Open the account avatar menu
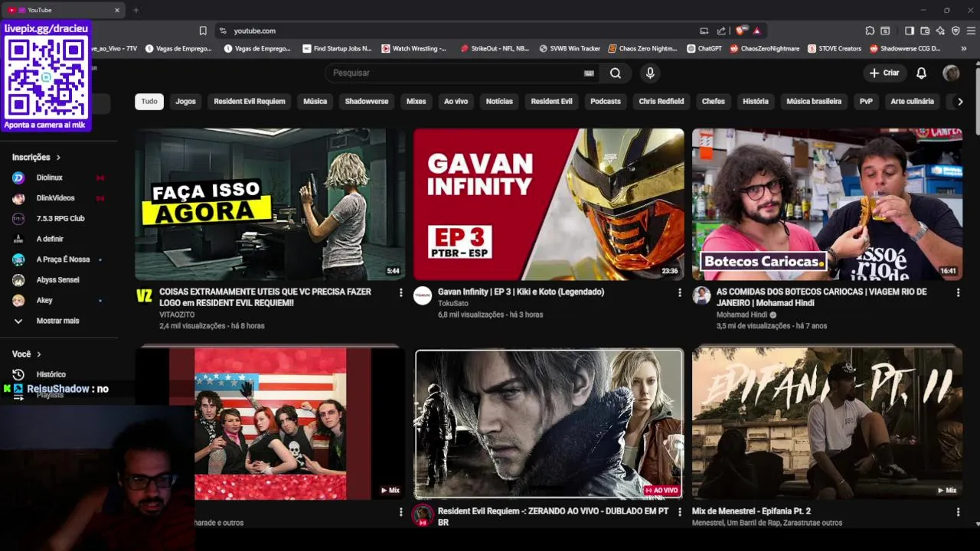Screen dimensions: 980x551 pyautogui.click(x=951, y=73)
